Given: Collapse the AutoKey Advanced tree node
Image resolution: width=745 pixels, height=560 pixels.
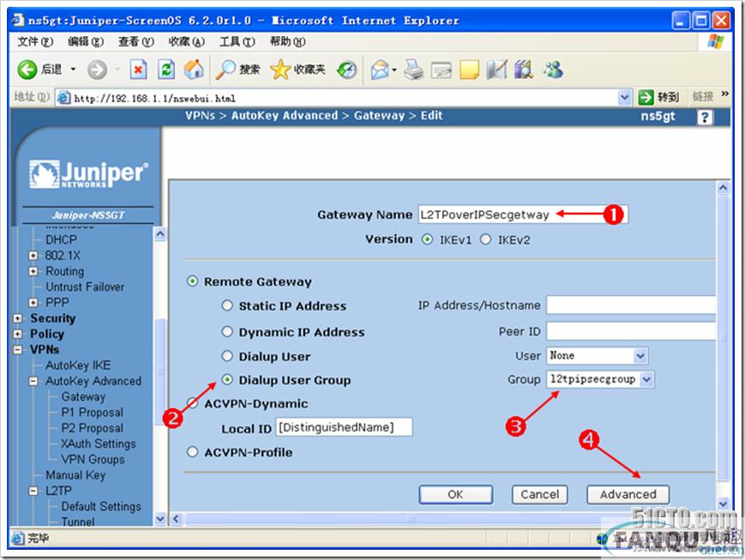Looking at the screenshot, I should pos(33,382).
